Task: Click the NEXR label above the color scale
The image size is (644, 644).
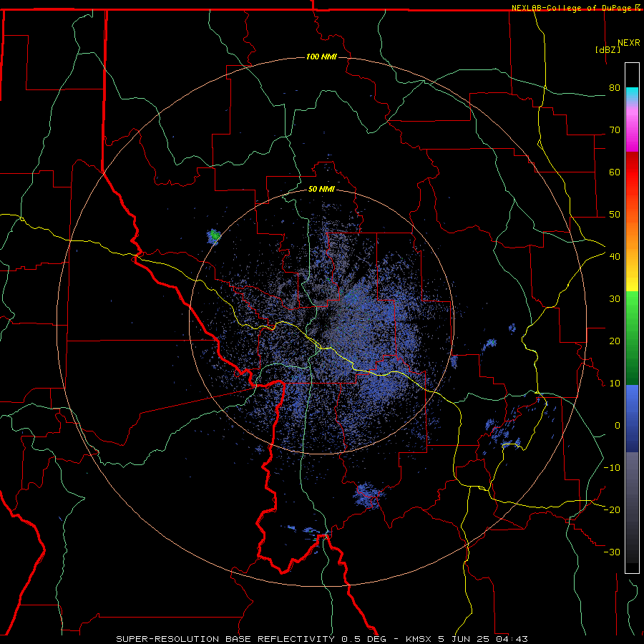Action: 629,43
